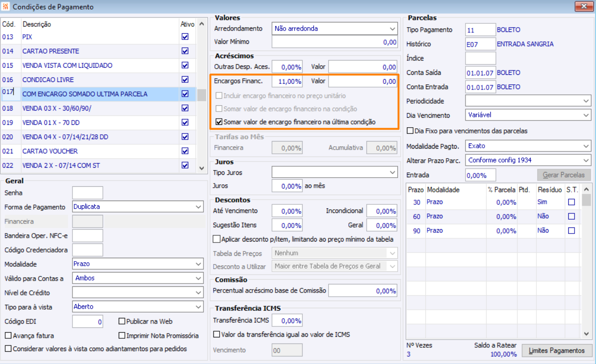Image resolution: width=596 pixels, height=364 pixels.
Task: Disable 'Somar valor de encargo financeiro na última condição'
Action: click(219, 122)
